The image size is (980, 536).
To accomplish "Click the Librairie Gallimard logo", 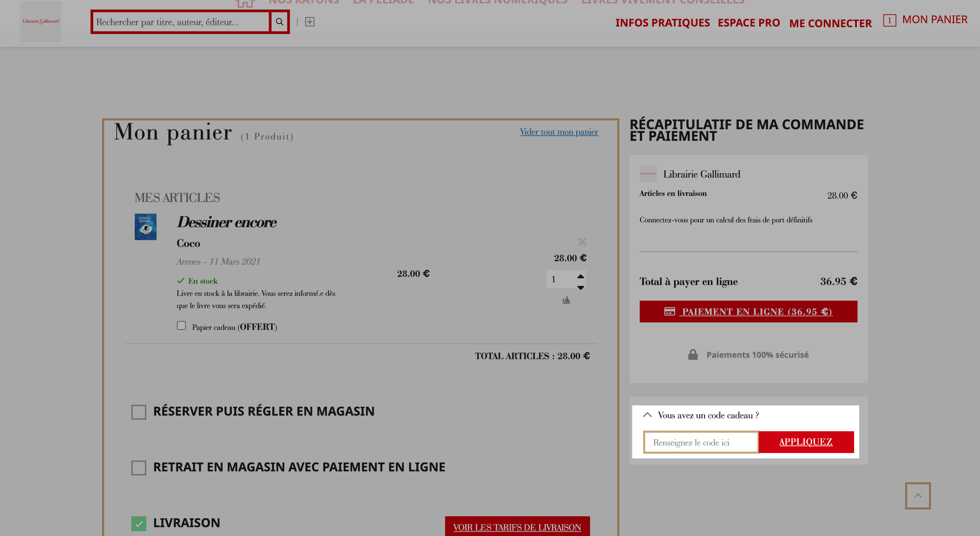I will [x=41, y=21].
